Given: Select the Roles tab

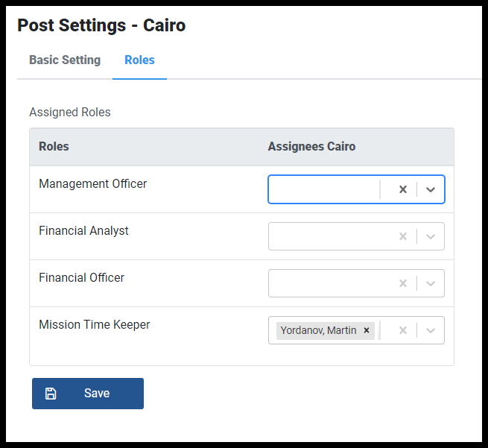Looking at the screenshot, I should [x=139, y=60].
